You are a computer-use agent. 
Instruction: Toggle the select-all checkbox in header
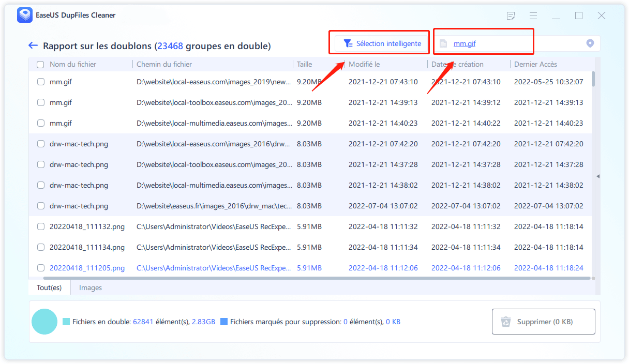40,65
